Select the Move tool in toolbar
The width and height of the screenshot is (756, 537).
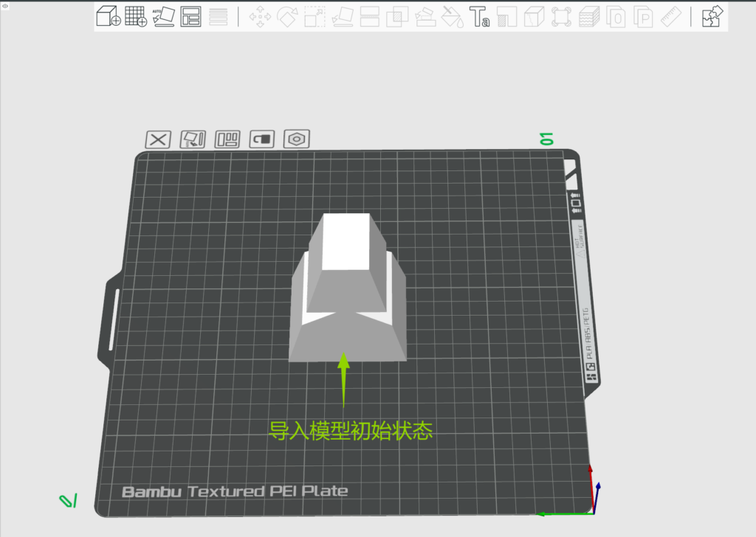point(260,16)
